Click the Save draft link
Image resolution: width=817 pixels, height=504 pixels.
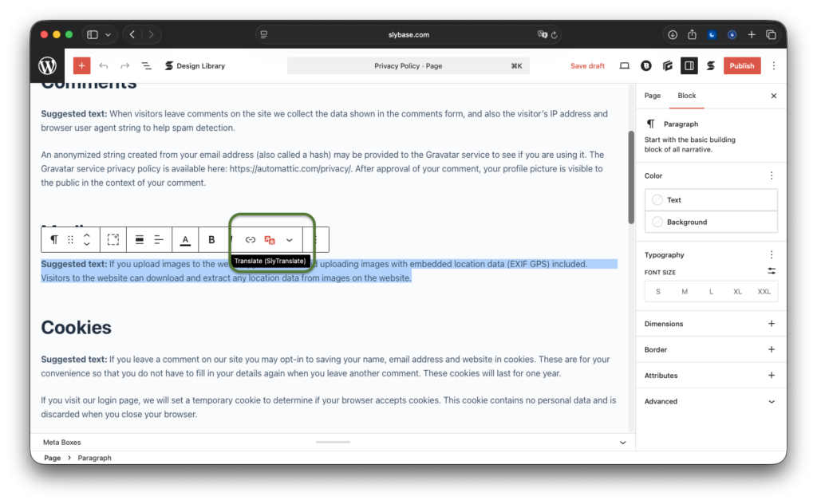587,66
